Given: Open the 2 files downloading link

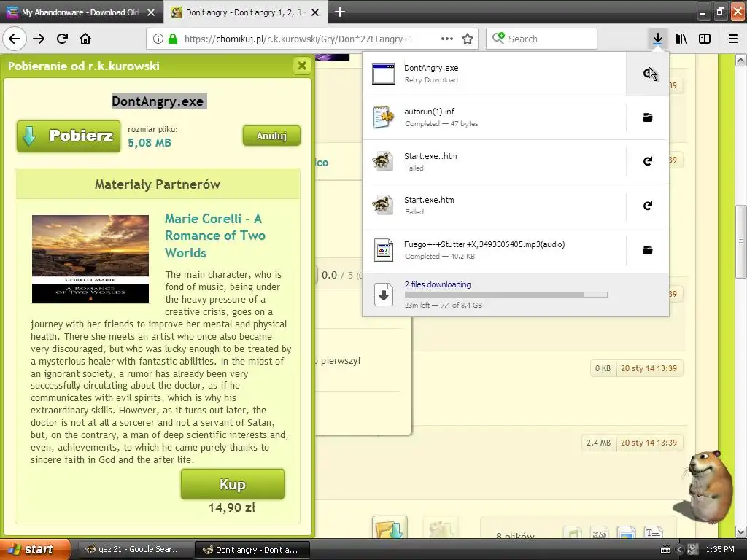Looking at the screenshot, I should tap(438, 284).
